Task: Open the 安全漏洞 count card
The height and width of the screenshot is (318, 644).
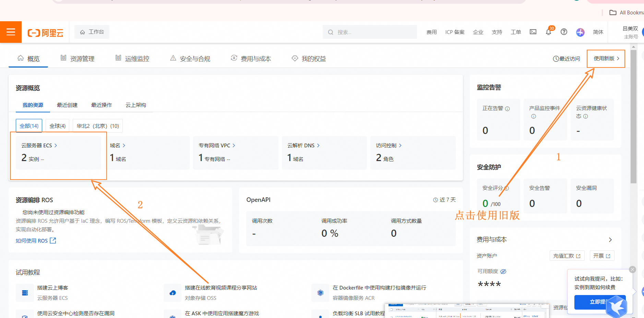Action: click(592, 196)
